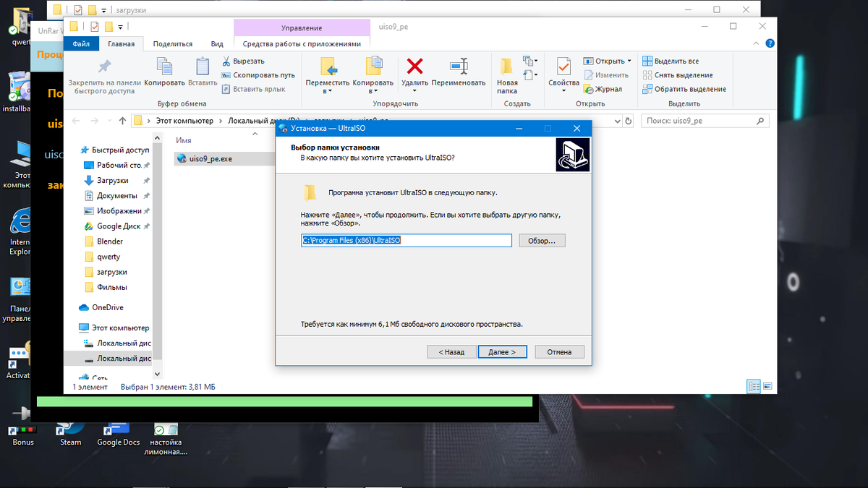Click Снять выделение in the ribbon
Viewport: 868px width, 488px height.
[x=678, y=75]
